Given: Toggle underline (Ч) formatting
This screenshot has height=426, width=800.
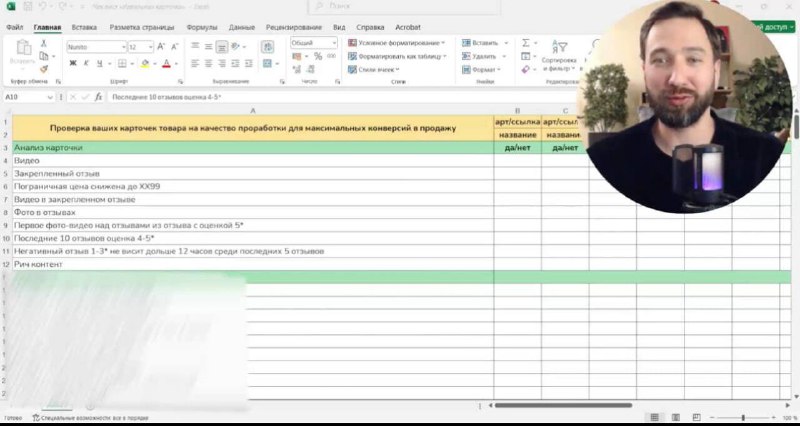Looking at the screenshot, I should pos(100,63).
